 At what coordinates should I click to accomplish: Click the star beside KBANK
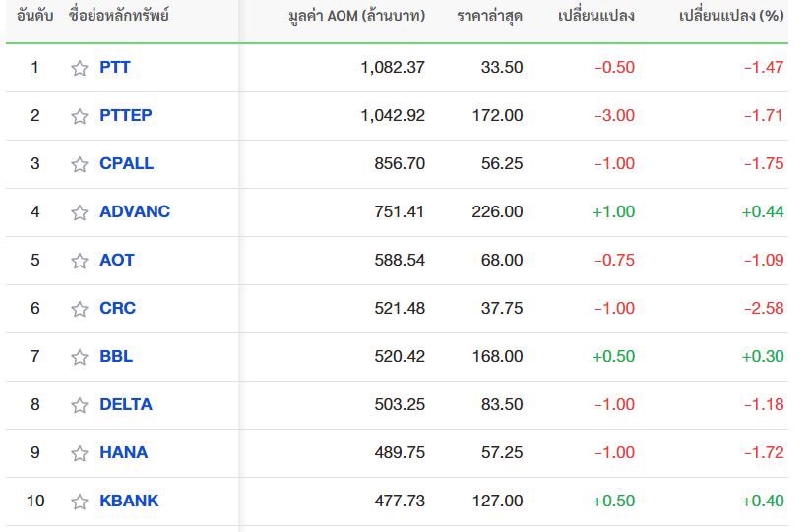click(x=80, y=501)
